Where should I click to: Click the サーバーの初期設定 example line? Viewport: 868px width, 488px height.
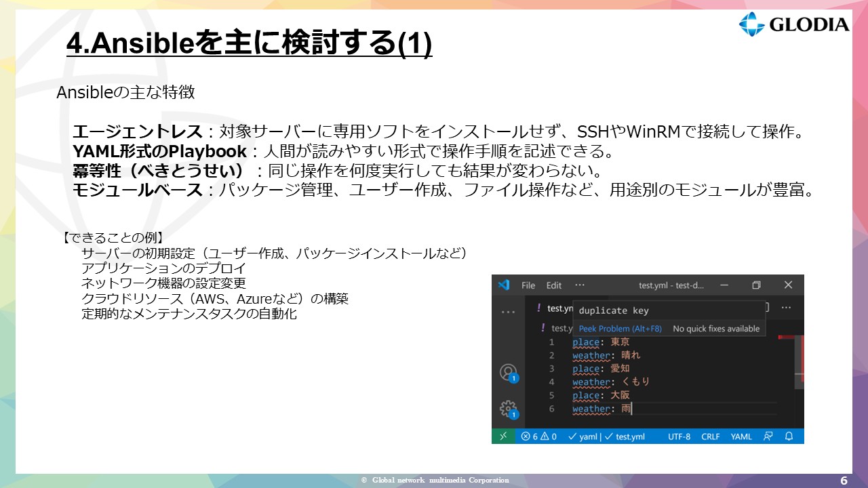coord(275,253)
